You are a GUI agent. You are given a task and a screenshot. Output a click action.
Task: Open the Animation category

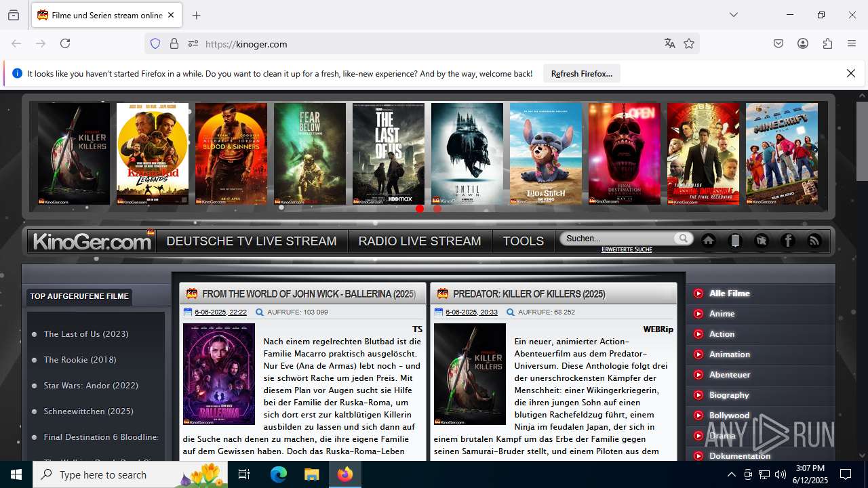pyautogui.click(x=730, y=354)
